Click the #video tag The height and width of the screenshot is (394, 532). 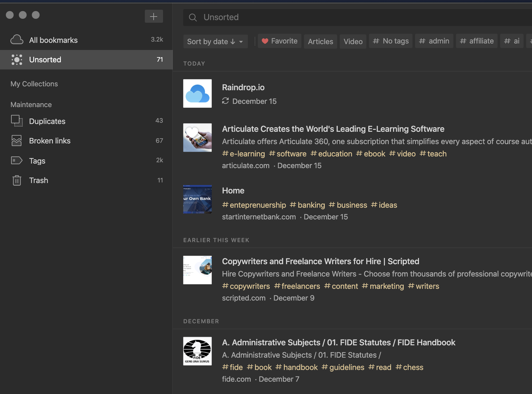coord(402,154)
